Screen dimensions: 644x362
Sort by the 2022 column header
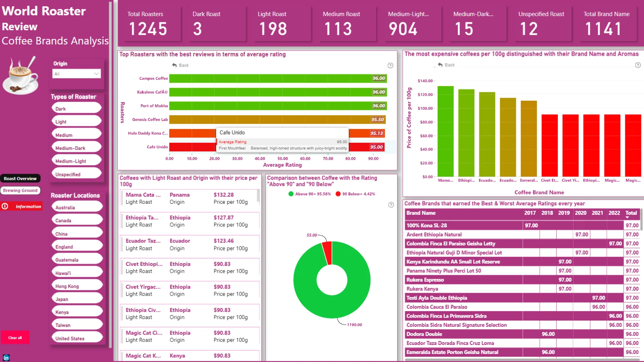pos(614,213)
